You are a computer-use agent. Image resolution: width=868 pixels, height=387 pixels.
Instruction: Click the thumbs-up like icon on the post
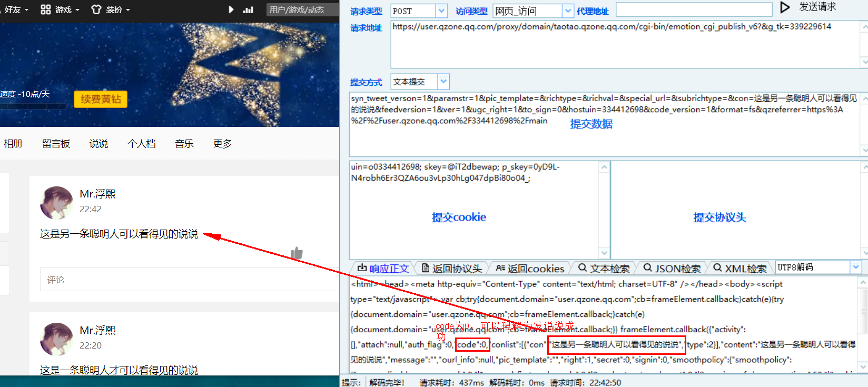297,254
